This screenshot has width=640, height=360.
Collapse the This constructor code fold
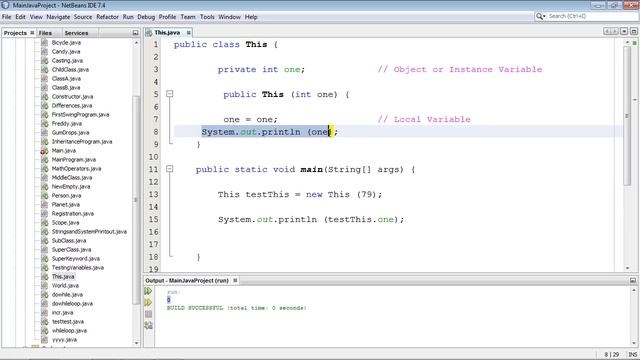(169, 94)
